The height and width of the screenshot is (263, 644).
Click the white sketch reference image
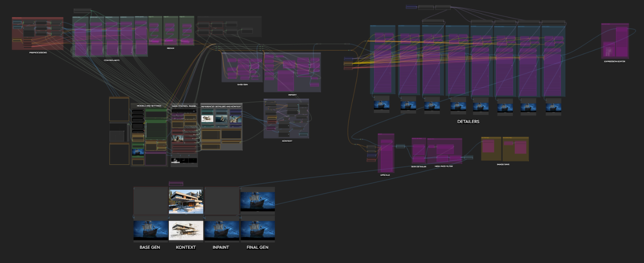pos(207,118)
